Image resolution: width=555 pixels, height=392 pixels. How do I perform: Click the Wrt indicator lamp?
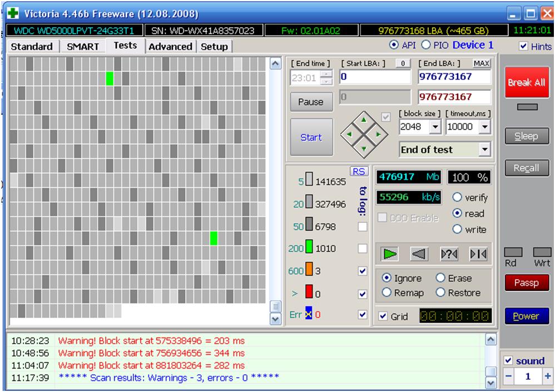pyautogui.click(x=542, y=252)
